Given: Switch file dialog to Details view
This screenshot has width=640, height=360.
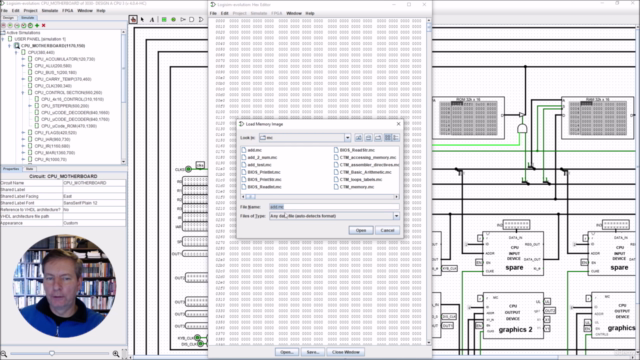Looking at the screenshot, I should click(x=396, y=138).
